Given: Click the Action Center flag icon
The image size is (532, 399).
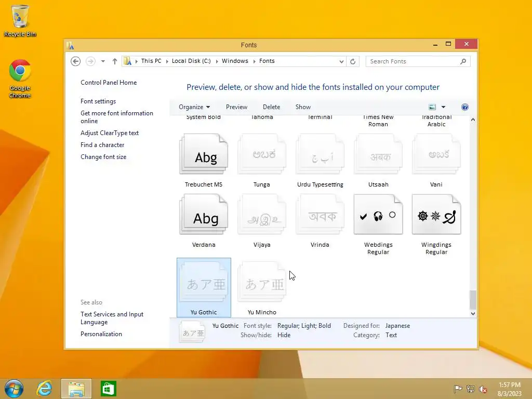Looking at the screenshot, I should pos(458,389).
